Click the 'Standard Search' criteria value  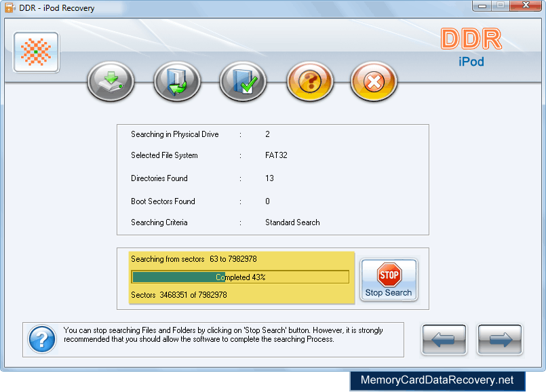point(292,222)
